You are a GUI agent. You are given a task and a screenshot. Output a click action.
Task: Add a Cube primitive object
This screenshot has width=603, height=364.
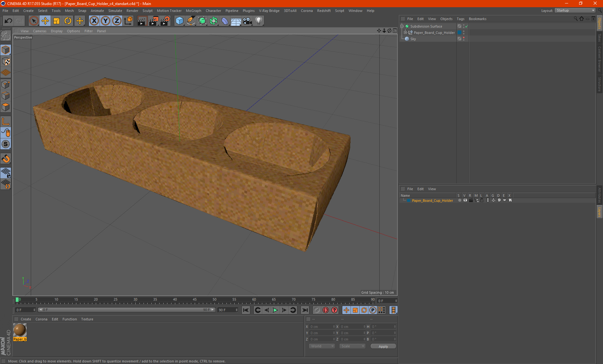click(179, 21)
